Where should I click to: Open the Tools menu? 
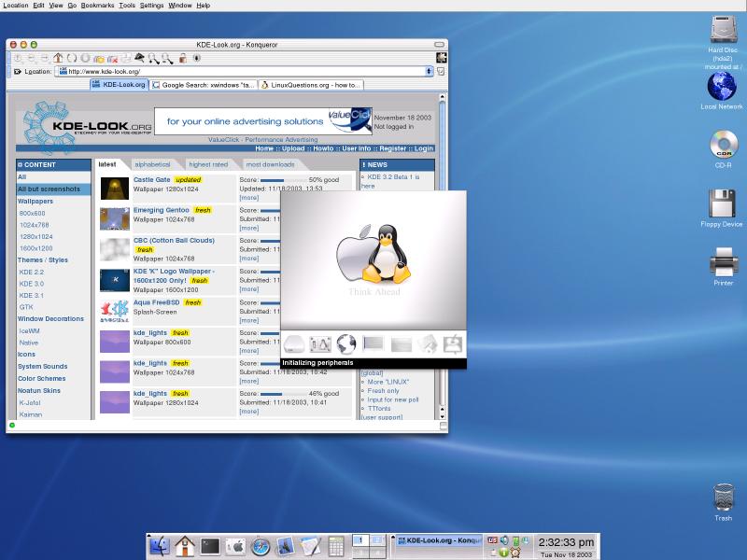[x=127, y=6]
